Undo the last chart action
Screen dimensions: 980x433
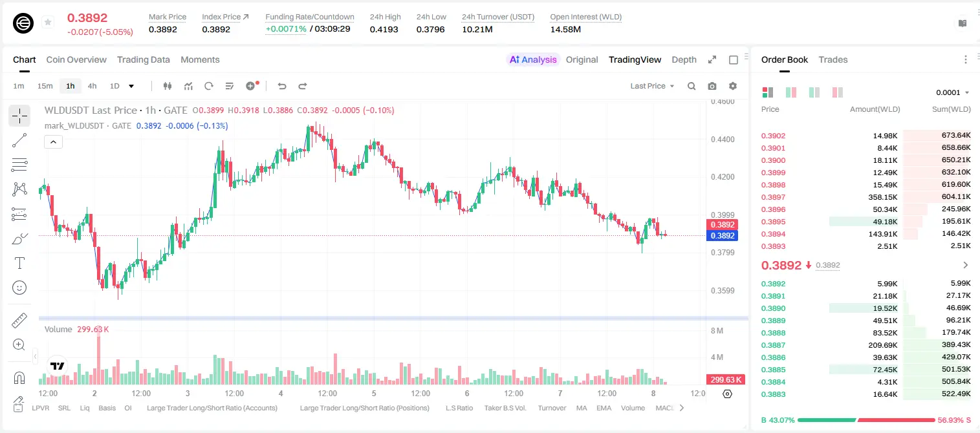click(282, 86)
